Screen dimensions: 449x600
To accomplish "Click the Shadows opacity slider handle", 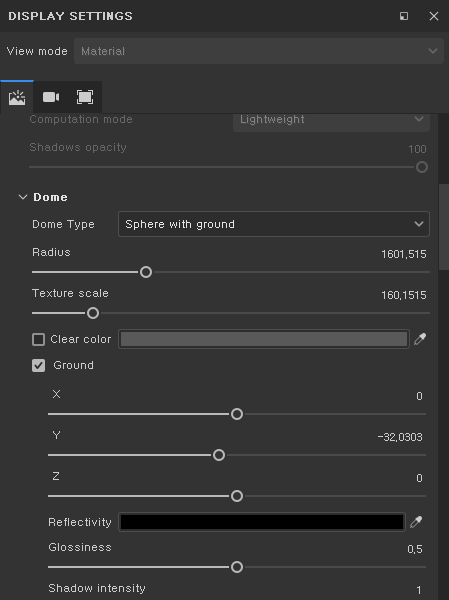I will pos(422,167).
